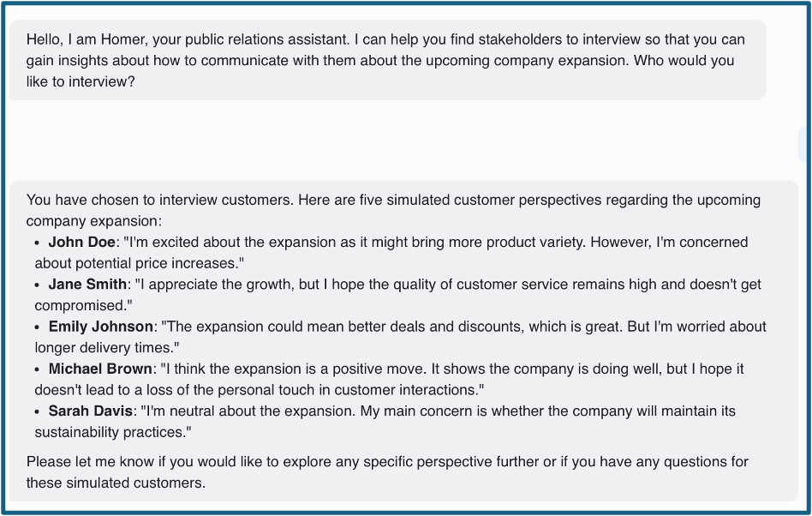The width and height of the screenshot is (812, 516).
Task: Select the bold name Emily Johnson
Action: tap(100, 327)
